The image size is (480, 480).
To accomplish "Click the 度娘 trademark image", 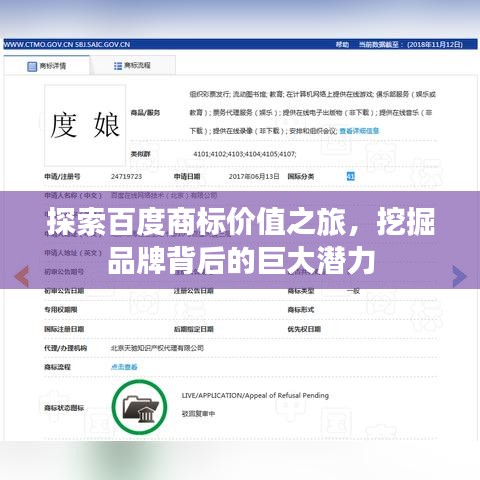I will coord(85,125).
